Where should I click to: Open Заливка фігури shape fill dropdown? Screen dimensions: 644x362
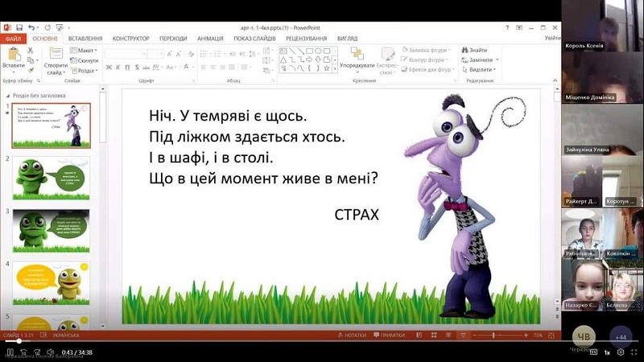pyautogui.click(x=426, y=50)
